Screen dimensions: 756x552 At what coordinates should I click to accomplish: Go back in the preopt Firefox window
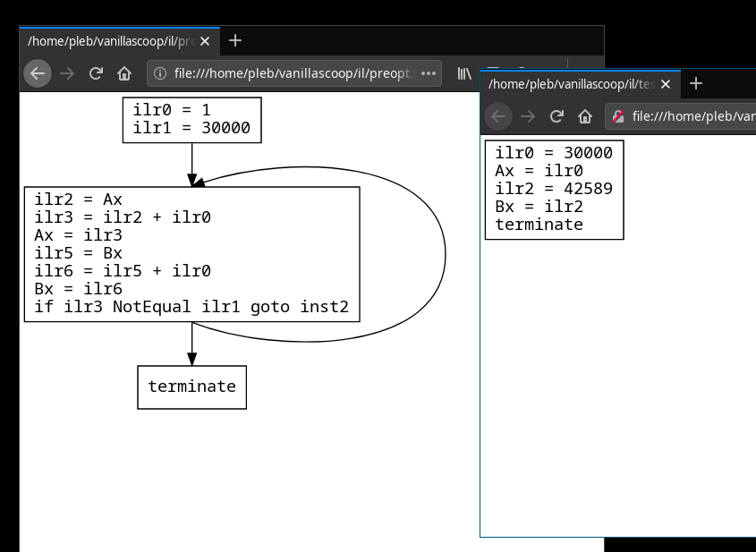(38, 73)
